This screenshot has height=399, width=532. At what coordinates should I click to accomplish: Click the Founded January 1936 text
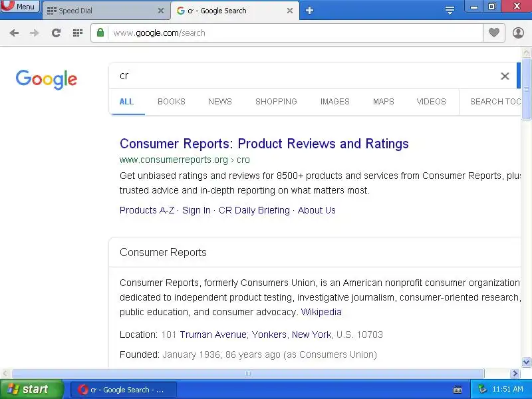[248, 354]
